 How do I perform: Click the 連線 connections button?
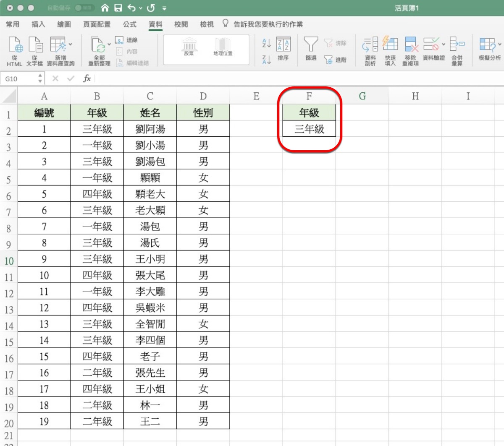[127, 40]
